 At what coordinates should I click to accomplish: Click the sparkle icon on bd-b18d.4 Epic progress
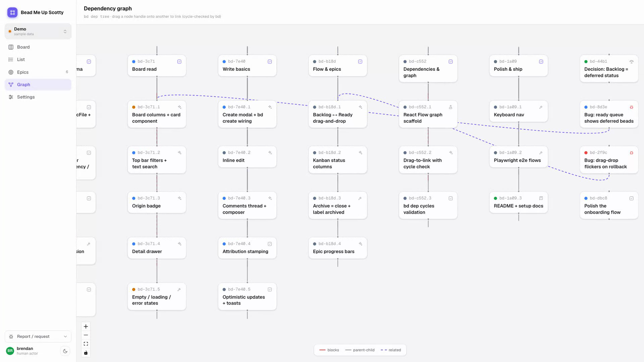tap(360, 244)
